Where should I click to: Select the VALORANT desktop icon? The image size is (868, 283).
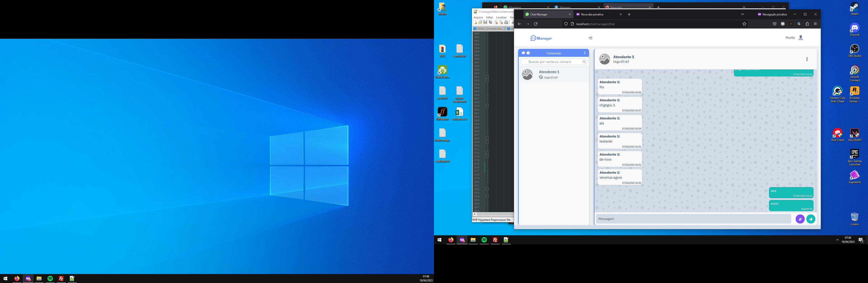[854, 135]
